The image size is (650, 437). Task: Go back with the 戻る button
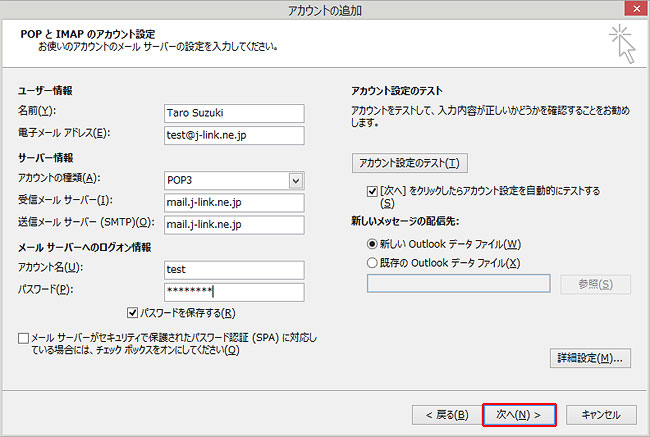pos(447,415)
